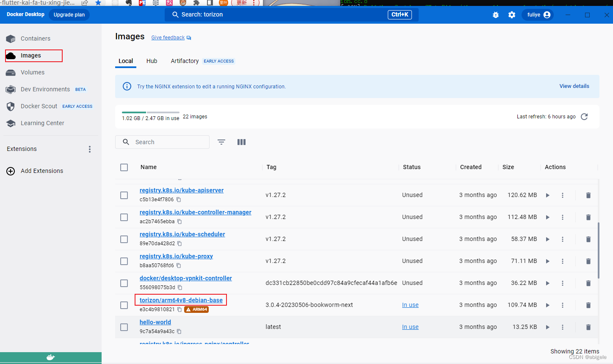Copy the kube-apiserver image ID c5b13e4f7806

pos(179,200)
